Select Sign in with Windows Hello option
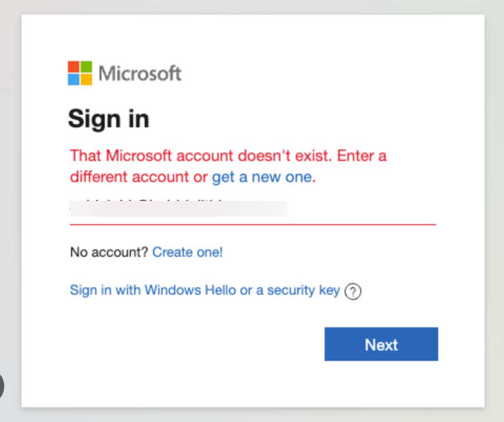 pyautogui.click(x=205, y=290)
